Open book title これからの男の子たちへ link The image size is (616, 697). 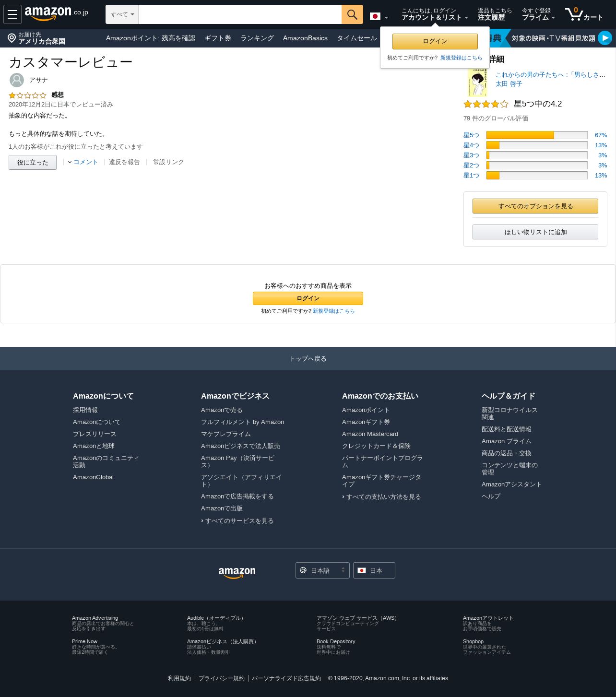[x=550, y=75]
